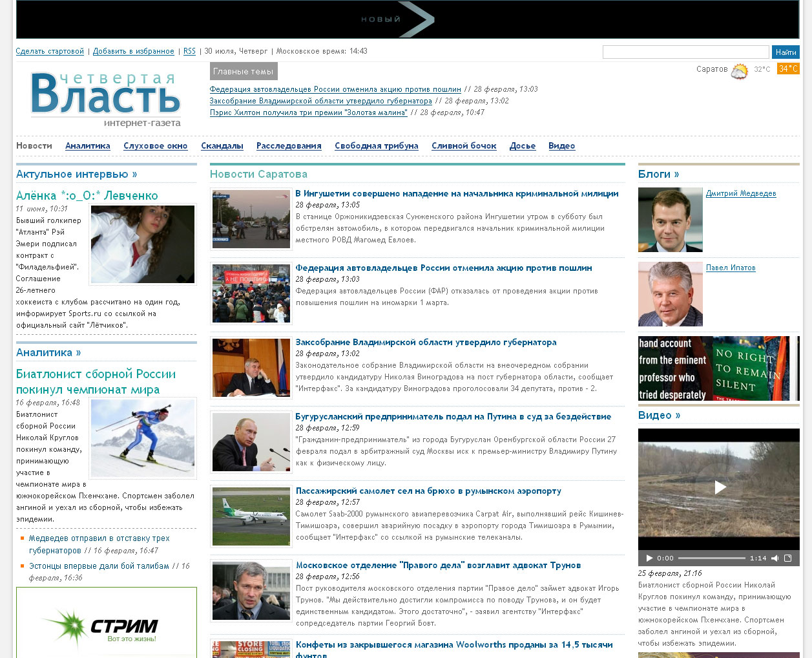Open headline Конфеты из магазина Woolworths

pyautogui.click(x=454, y=649)
